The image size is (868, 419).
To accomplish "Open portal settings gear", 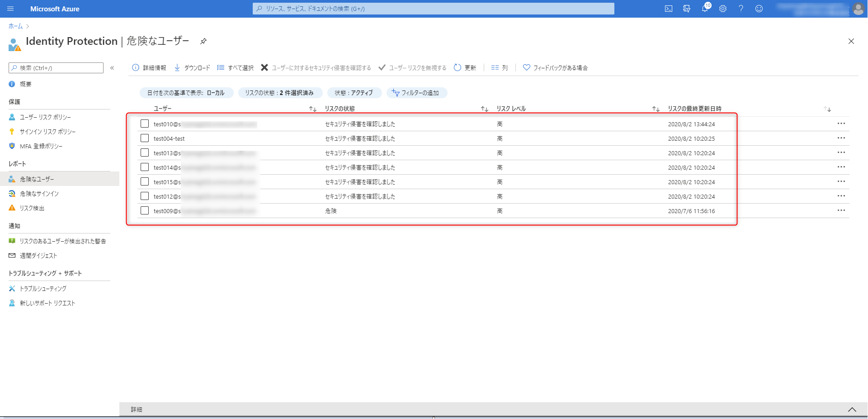I will [x=723, y=9].
